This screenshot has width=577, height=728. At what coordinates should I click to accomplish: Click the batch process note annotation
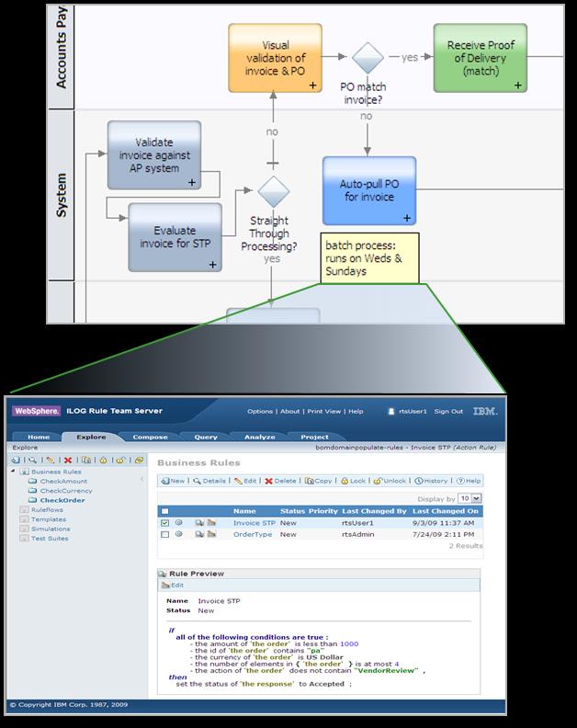coord(369,258)
